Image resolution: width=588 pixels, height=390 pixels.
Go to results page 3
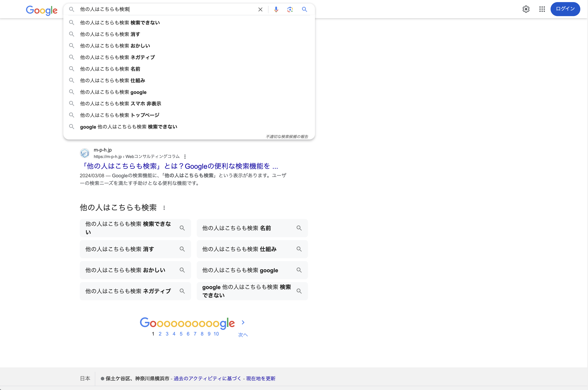(x=167, y=334)
